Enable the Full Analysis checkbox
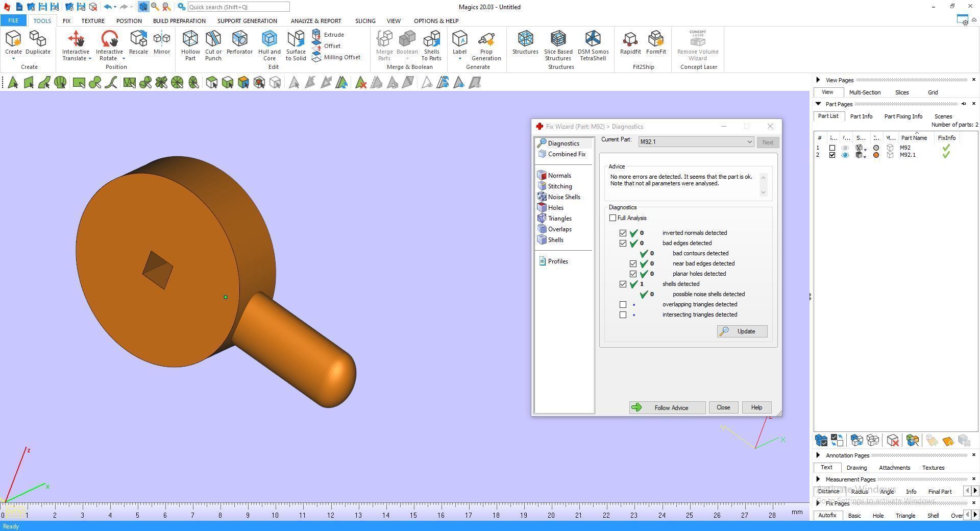This screenshot has height=531, width=980. [x=612, y=218]
